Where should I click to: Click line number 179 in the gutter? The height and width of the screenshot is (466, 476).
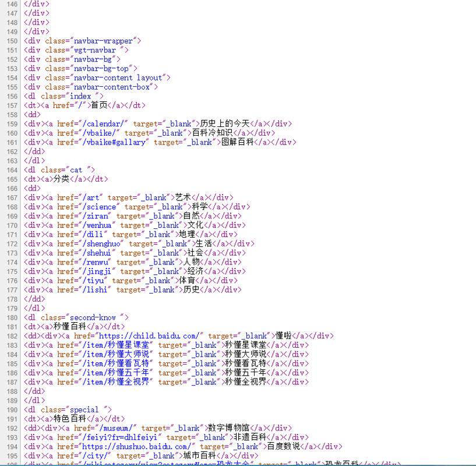coord(12,309)
